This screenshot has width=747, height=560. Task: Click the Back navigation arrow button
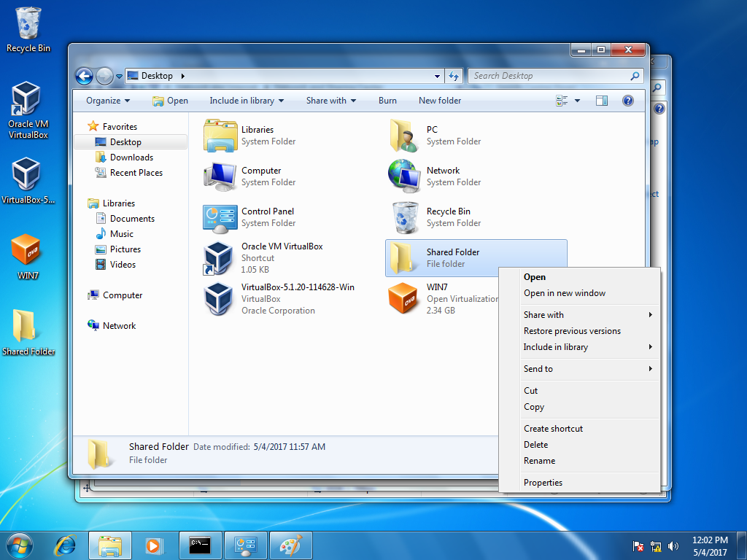tap(85, 76)
